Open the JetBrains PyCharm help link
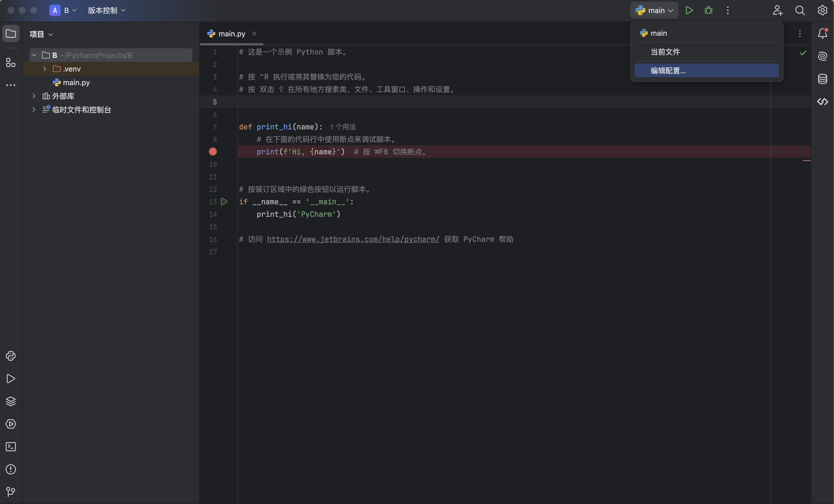 353,239
